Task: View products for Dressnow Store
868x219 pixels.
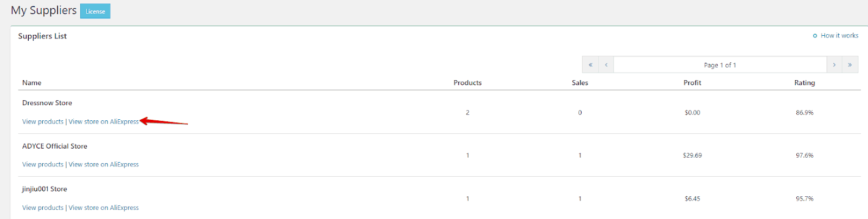Action: [x=43, y=121]
